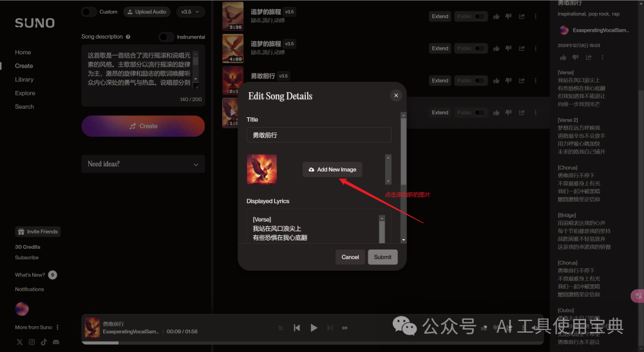Toggle the player repeat loop control
644x352 pixels.
coord(345,328)
